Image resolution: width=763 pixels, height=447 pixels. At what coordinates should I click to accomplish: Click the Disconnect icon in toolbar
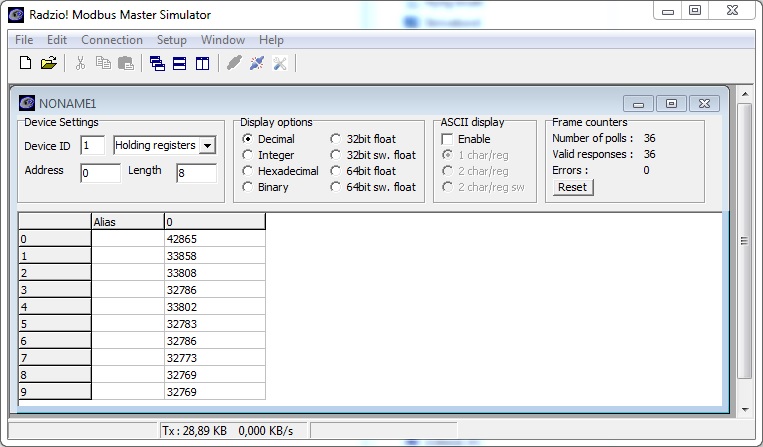coord(257,63)
